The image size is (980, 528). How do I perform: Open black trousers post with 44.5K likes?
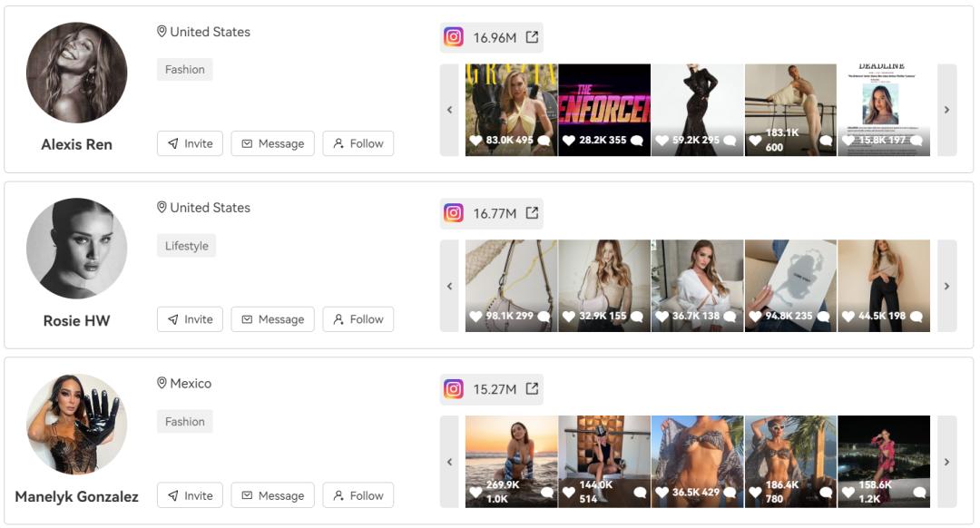click(884, 286)
